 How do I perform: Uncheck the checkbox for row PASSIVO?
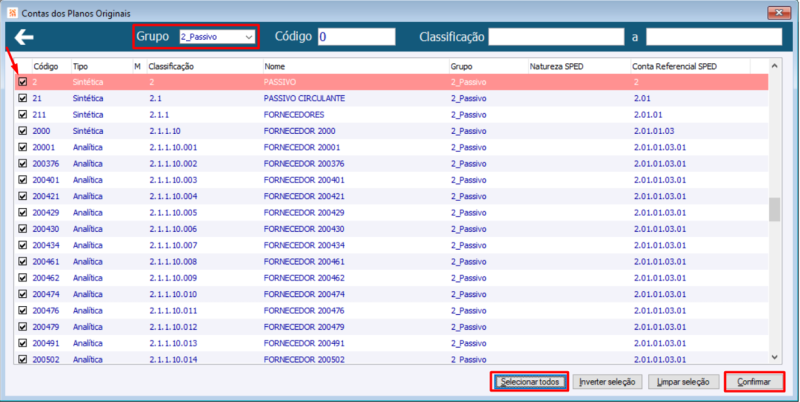[x=22, y=82]
